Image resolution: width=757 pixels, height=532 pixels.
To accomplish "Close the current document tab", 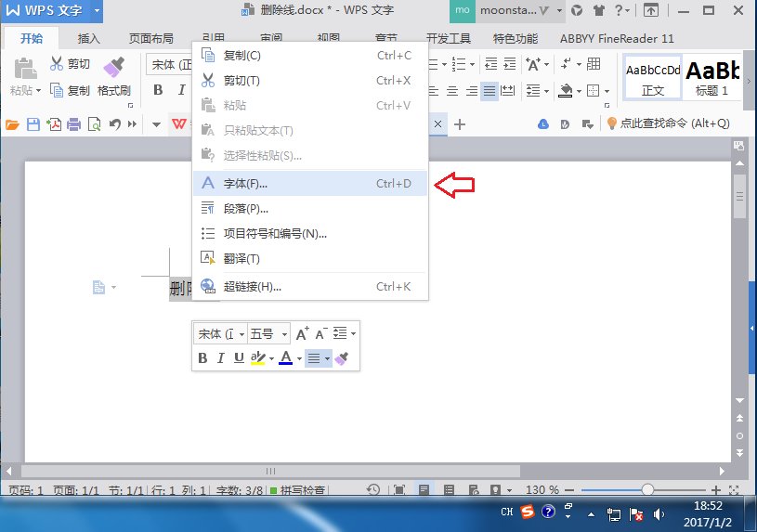I will [x=437, y=124].
